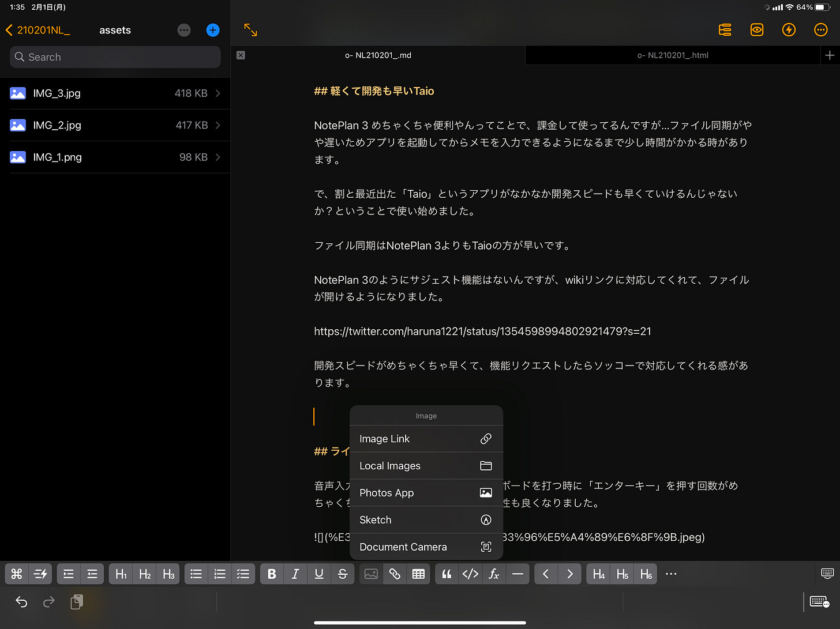Tap the battery indicator in status bar

[823, 7]
